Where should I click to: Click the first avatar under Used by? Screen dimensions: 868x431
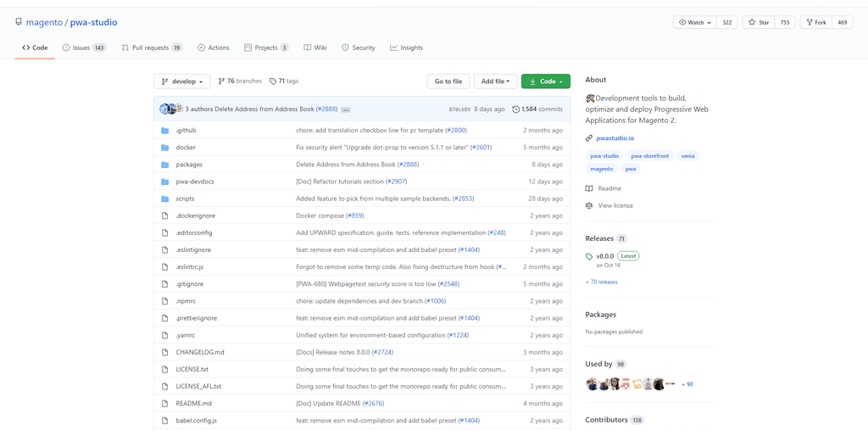point(592,384)
